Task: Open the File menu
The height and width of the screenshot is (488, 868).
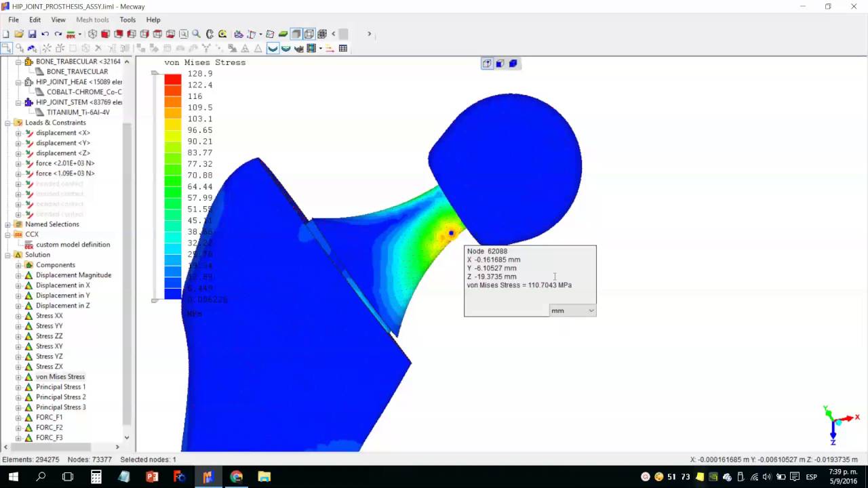Action: click(x=14, y=20)
